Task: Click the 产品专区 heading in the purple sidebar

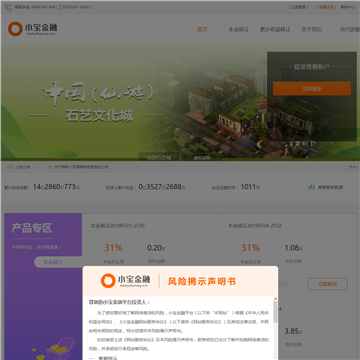Action: [x=32, y=228]
